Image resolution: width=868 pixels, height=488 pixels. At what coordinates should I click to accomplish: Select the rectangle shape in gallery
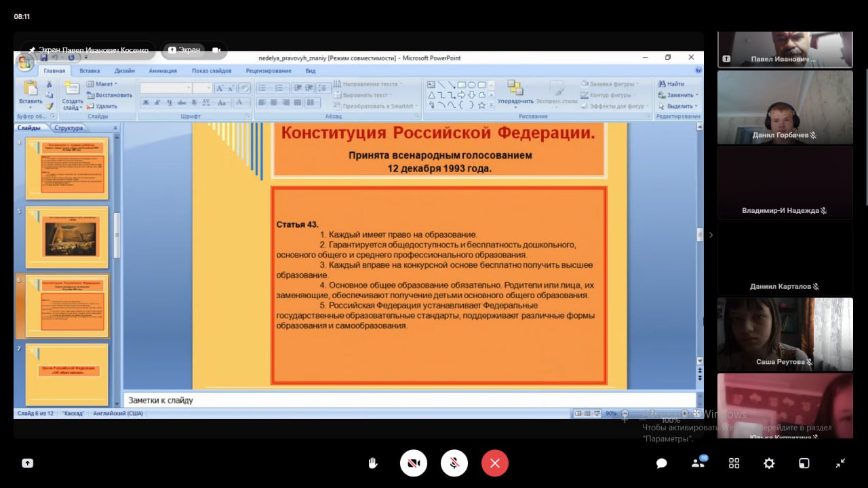tap(460, 85)
